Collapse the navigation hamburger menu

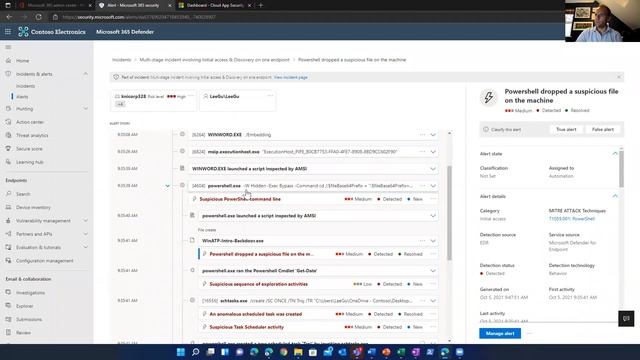click(8, 47)
